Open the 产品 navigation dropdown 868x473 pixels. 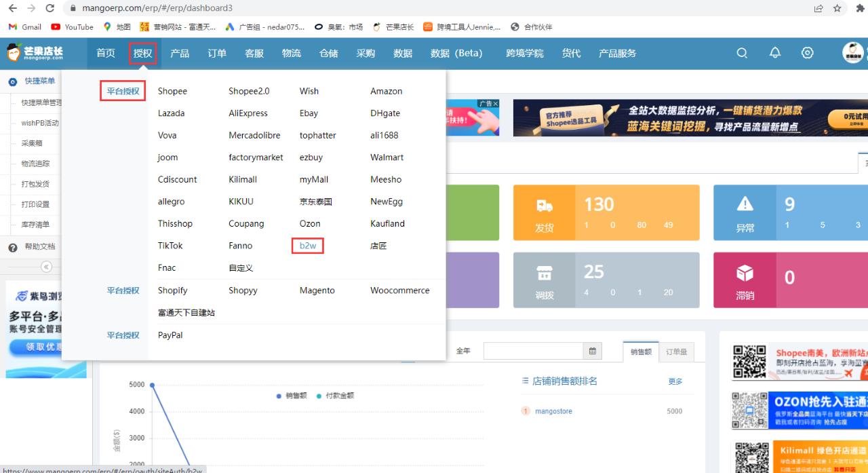tap(180, 52)
